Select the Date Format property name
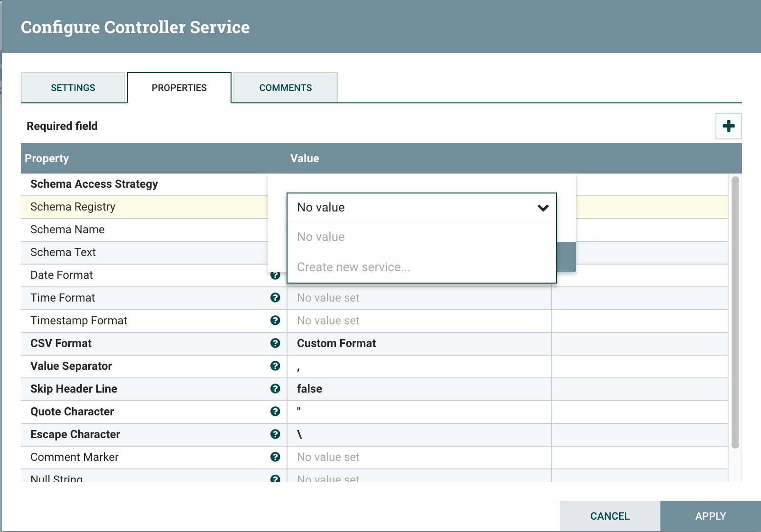The image size is (761, 532). pos(61,275)
